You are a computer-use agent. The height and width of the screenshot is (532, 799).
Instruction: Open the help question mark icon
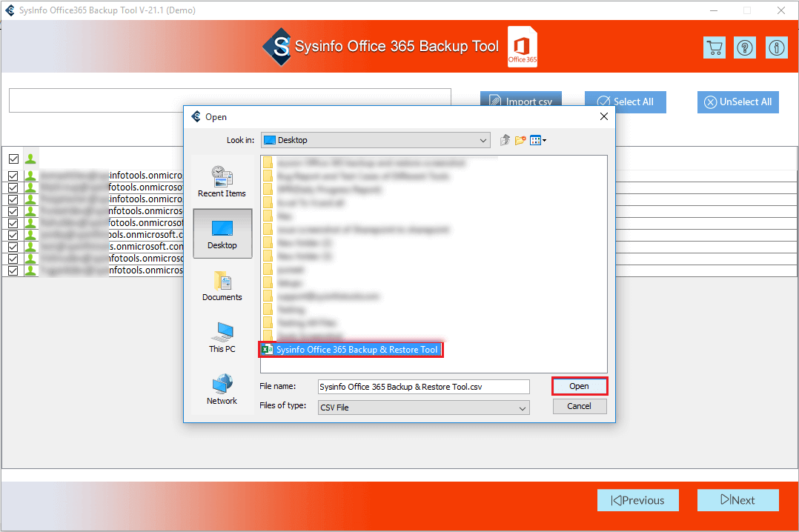tap(745, 48)
